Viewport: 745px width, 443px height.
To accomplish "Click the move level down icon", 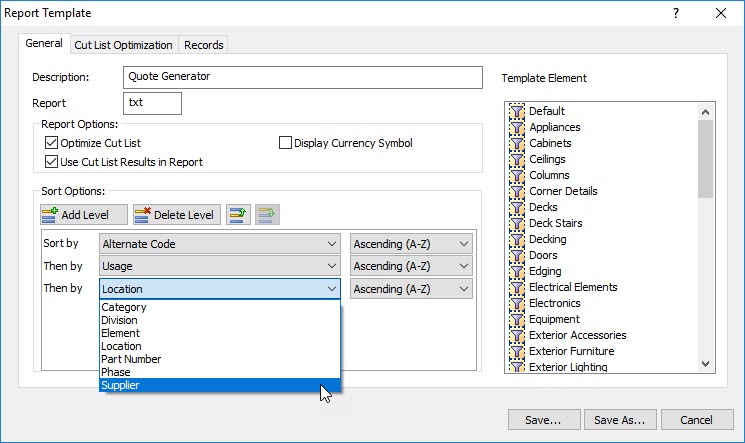I will (x=266, y=215).
